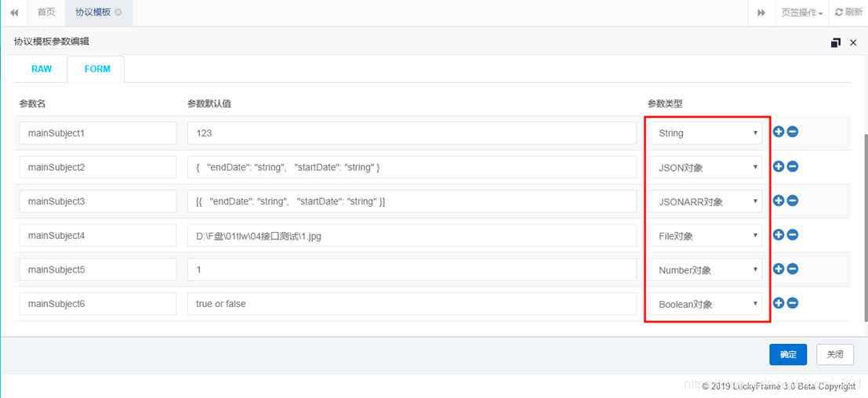868x398 pixels.
Task: Edit the mainSubject1 parameter name field
Action: click(x=98, y=132)
